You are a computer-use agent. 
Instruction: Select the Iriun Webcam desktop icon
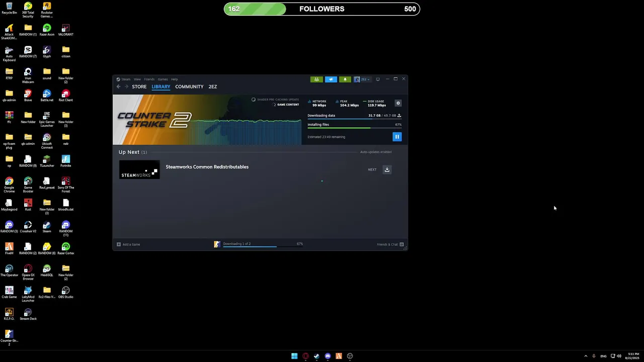click(28, 76)
